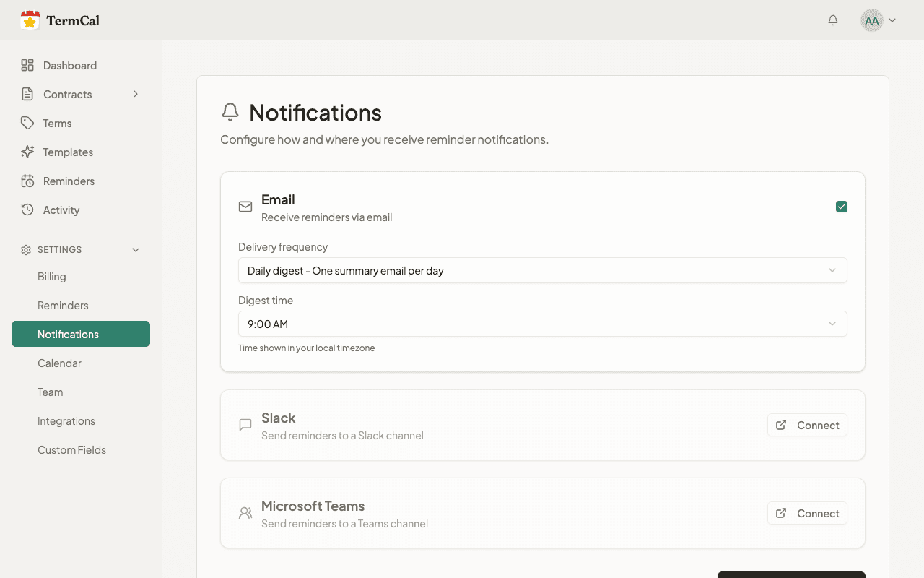This screenshot has width=924, height=578.
Task: Open the Team settings page
Action: tap(51, 392)
